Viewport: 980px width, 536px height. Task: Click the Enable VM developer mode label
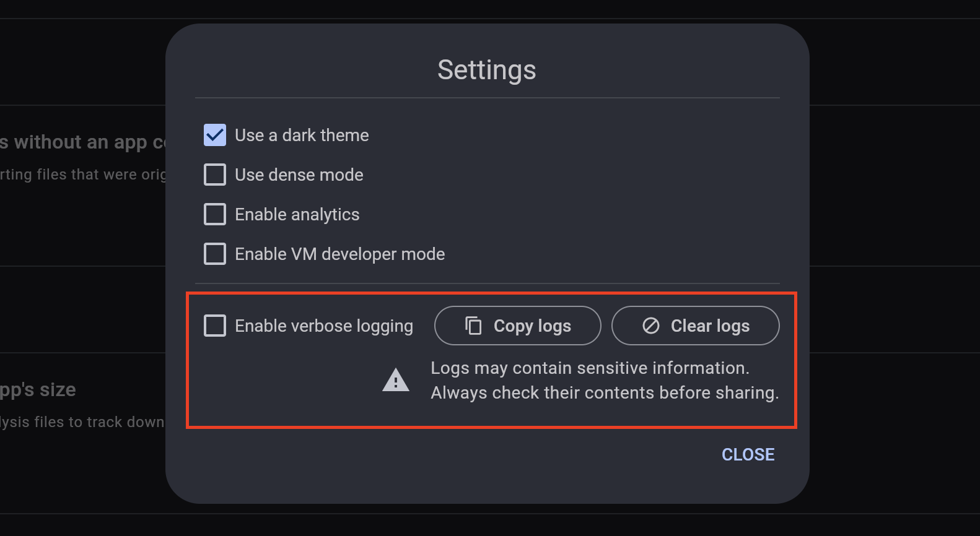click(x=339, y=254)
